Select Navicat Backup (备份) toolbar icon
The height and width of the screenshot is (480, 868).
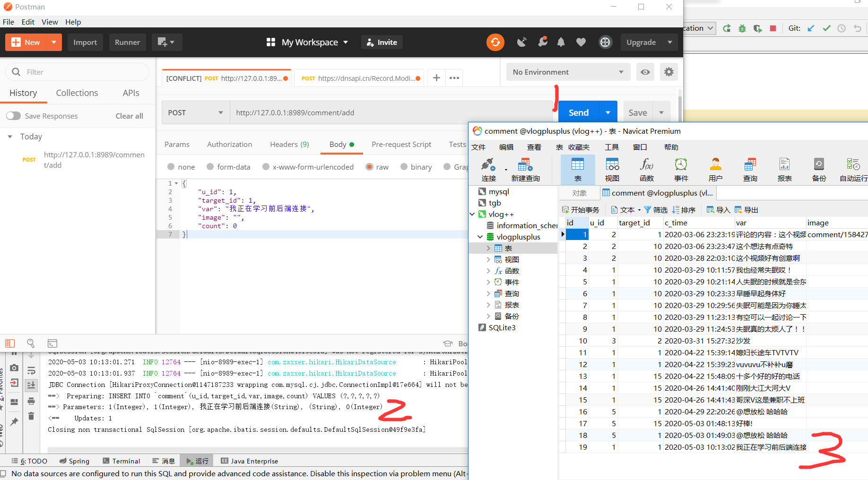(x=819, y=170)
